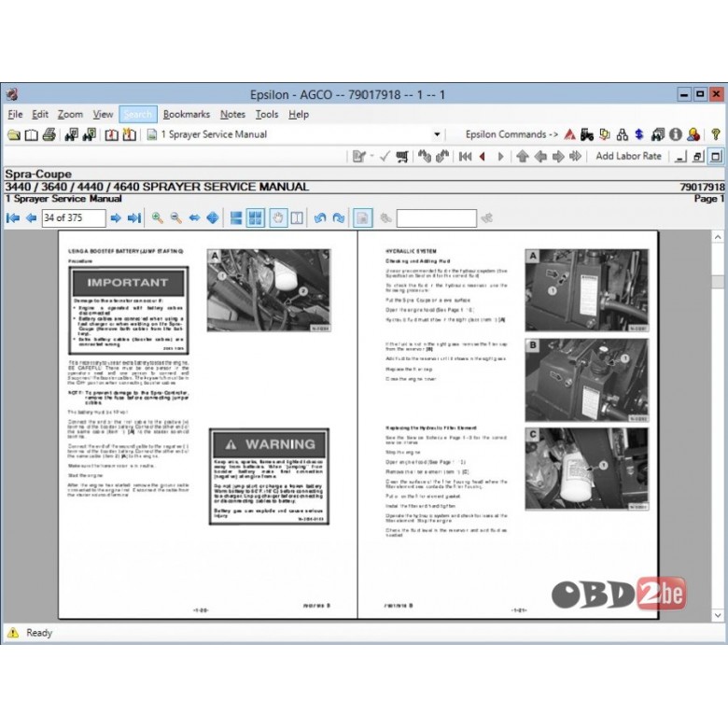Open help via yellow question mark icon

point(716,134)
